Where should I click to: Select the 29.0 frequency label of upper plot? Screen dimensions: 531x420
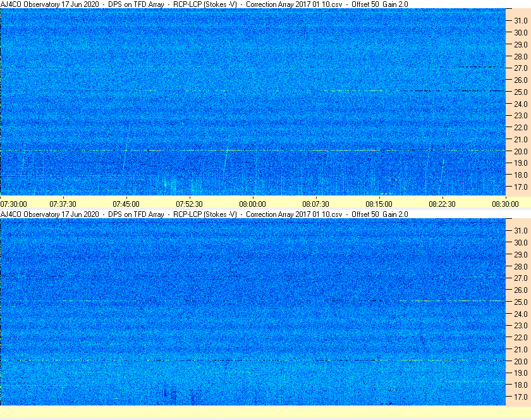tap(521, 44)
